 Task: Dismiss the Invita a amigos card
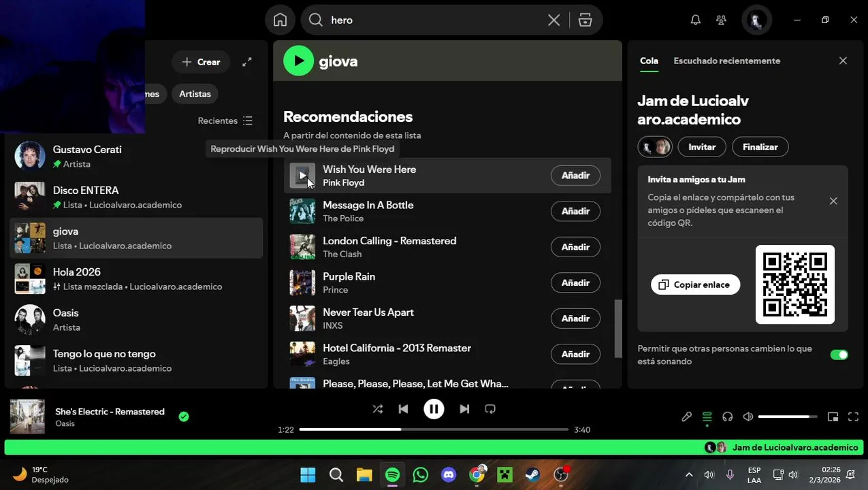(x=833, y=201)
